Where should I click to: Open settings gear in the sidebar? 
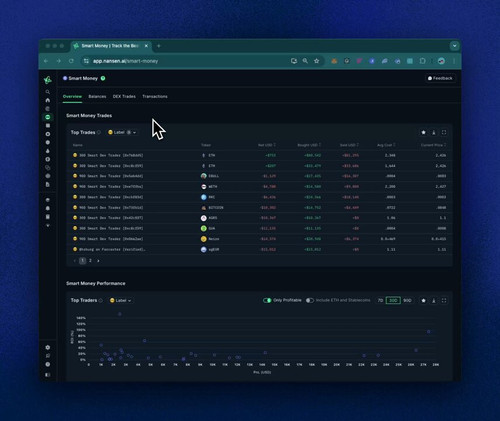pyautogui.click(x=48, y=347)
